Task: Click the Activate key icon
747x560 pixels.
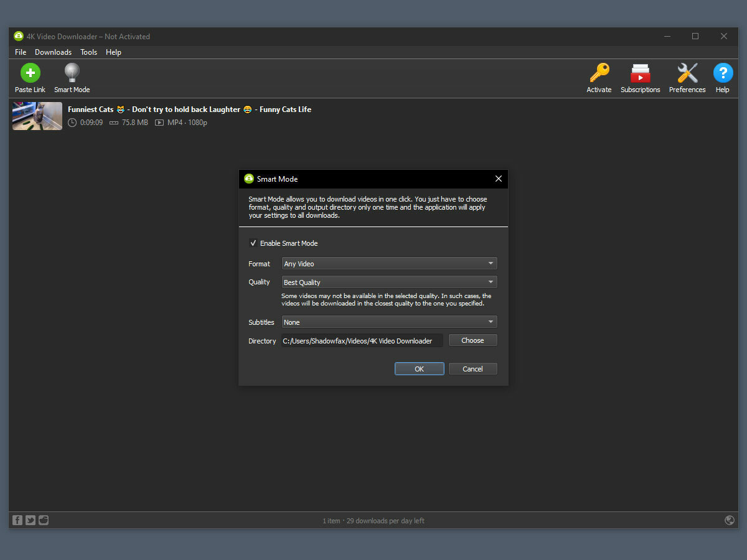Action: click(x=599, y=73)
